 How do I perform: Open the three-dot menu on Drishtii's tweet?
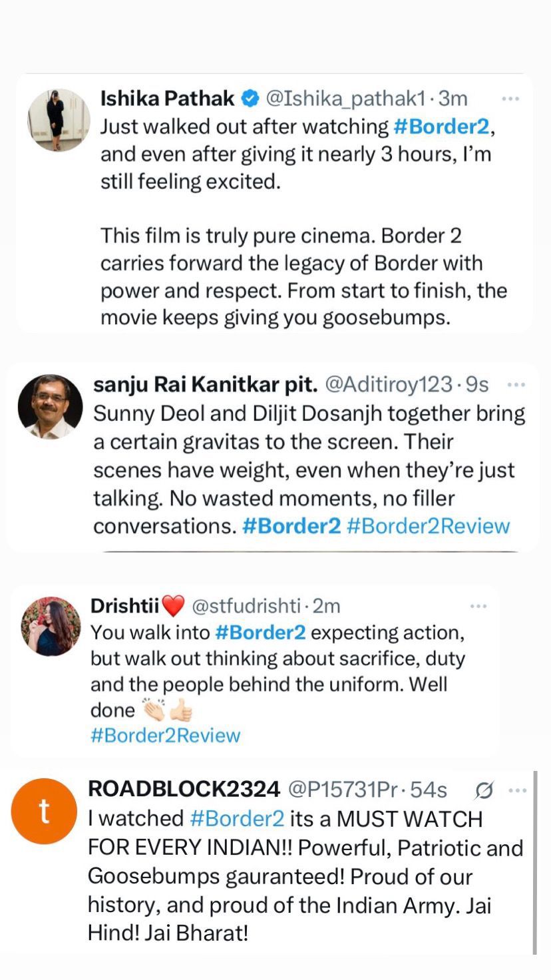coord(478,606)
